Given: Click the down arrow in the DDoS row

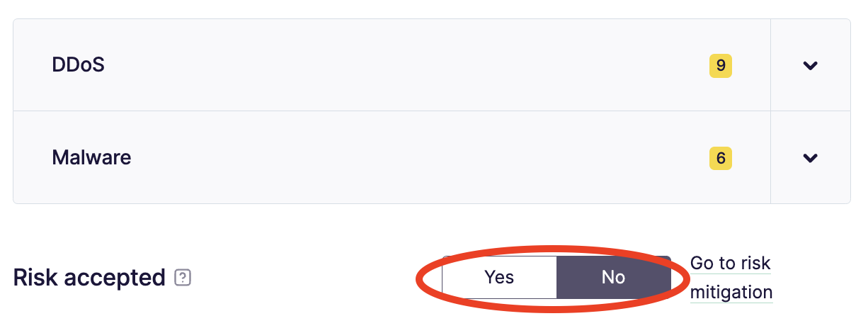Looking at the screenshot, I should [x=810, y=66].
